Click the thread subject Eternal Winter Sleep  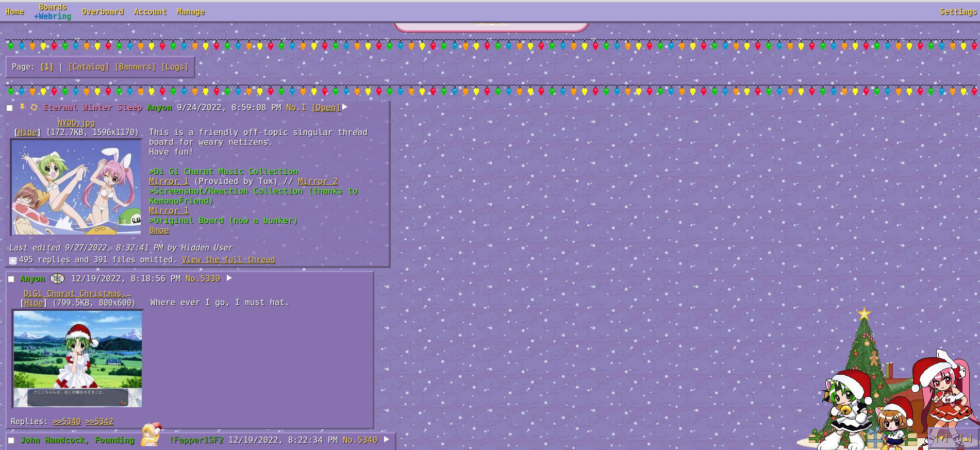pyautogui.click(x=93, y=108)
